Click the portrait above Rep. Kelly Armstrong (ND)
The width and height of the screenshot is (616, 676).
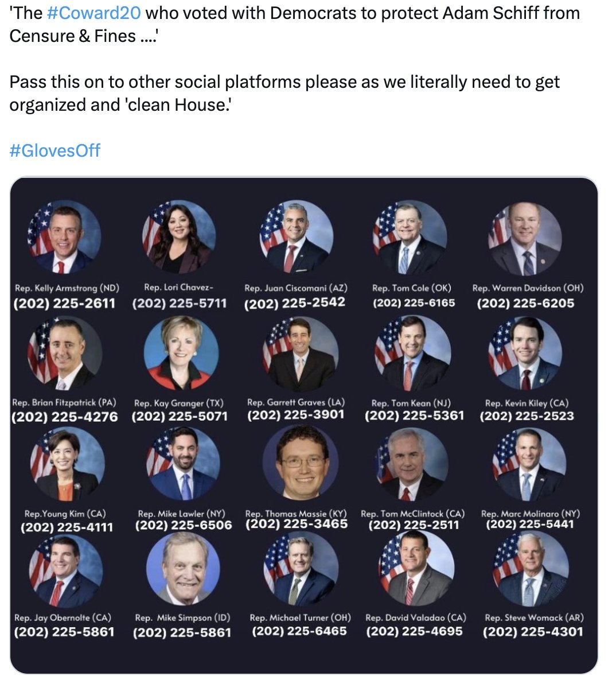click(x=64, y=238)
